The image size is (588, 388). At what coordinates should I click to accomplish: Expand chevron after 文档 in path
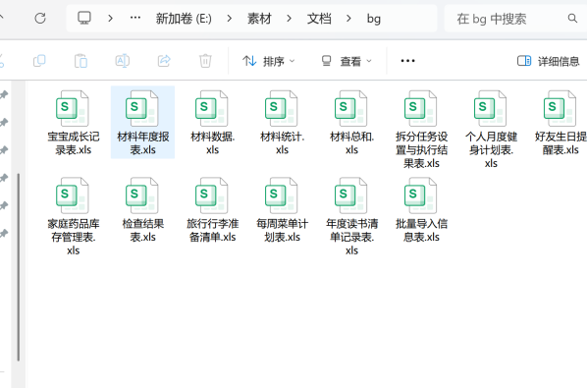[348, 18]
